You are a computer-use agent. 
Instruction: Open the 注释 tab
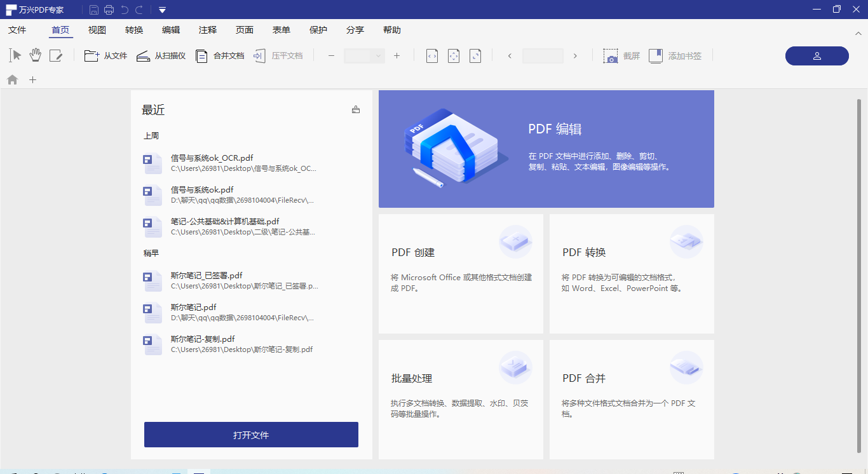(x=208, y=30)
